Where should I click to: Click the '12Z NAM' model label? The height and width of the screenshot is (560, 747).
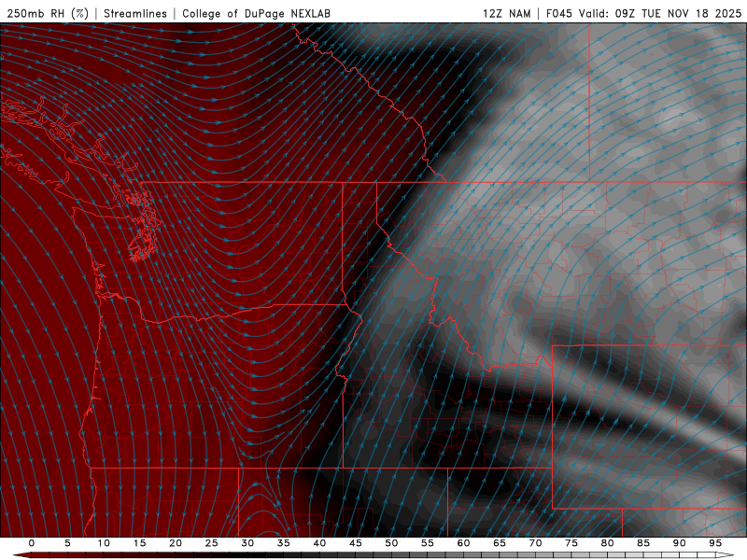point(506,13)
